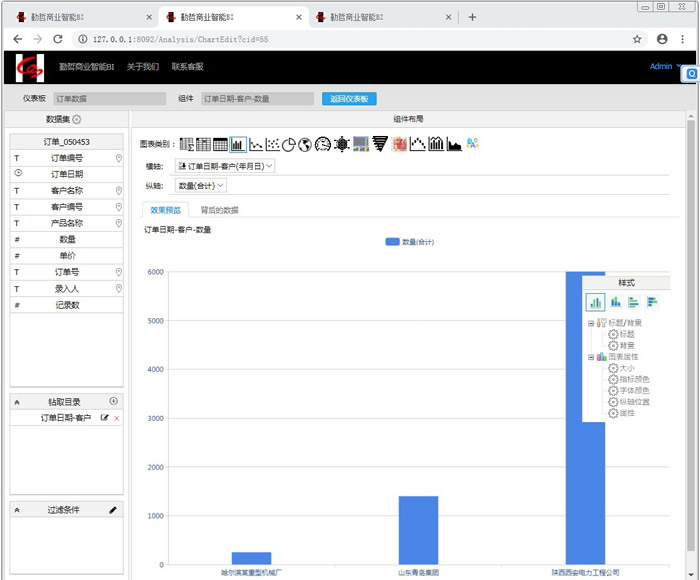Select the gauge chart type icon
The image size is (700, 580).
pyautogui.click(x=322, y=144)
